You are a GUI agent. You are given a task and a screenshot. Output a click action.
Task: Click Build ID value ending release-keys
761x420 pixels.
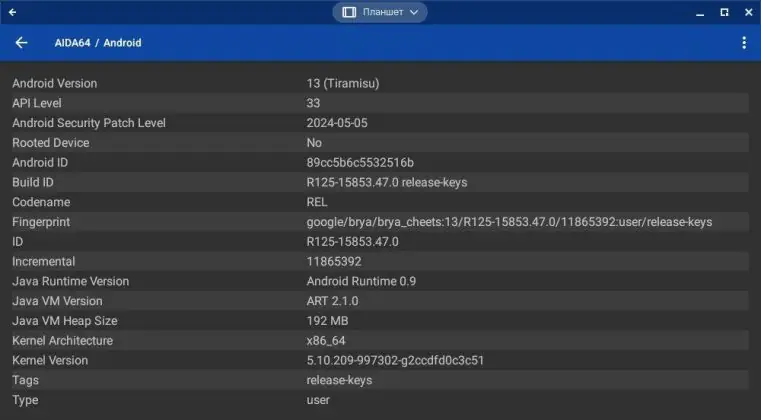(387, 183)
